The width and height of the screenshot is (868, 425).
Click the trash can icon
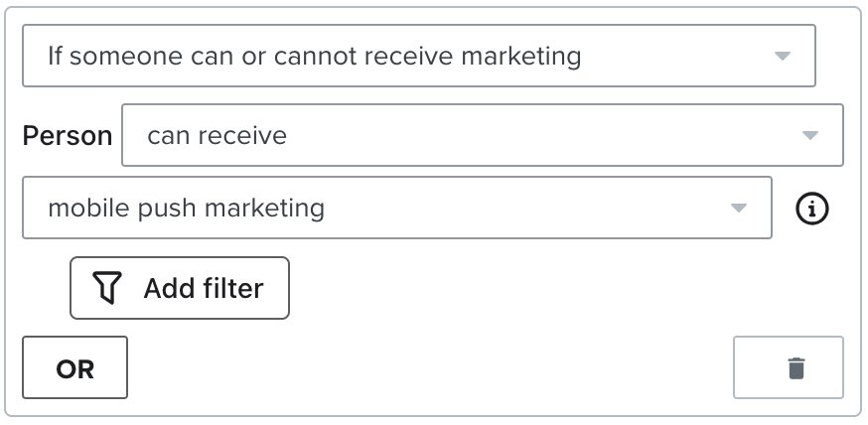pyautogui.click(x=796, y=368)
